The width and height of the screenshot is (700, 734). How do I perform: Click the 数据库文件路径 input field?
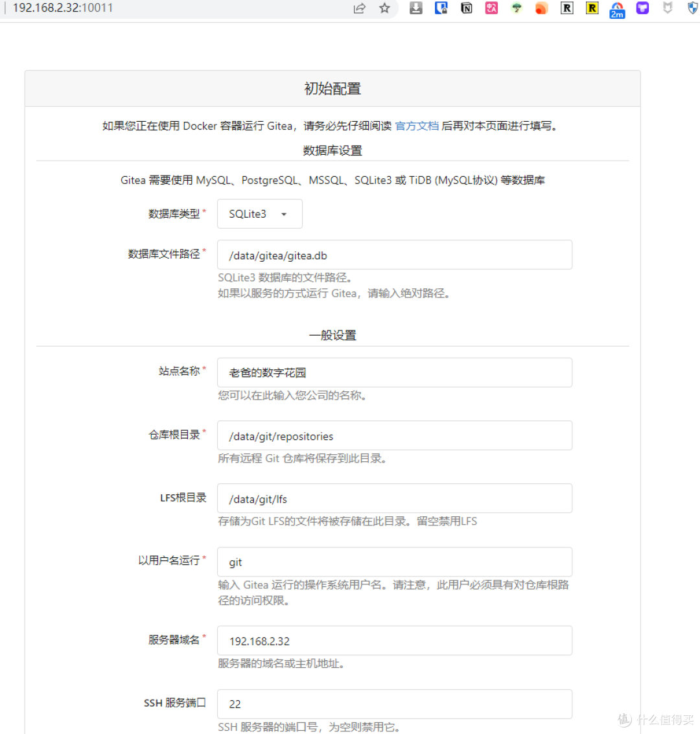(x=394, y=255)
